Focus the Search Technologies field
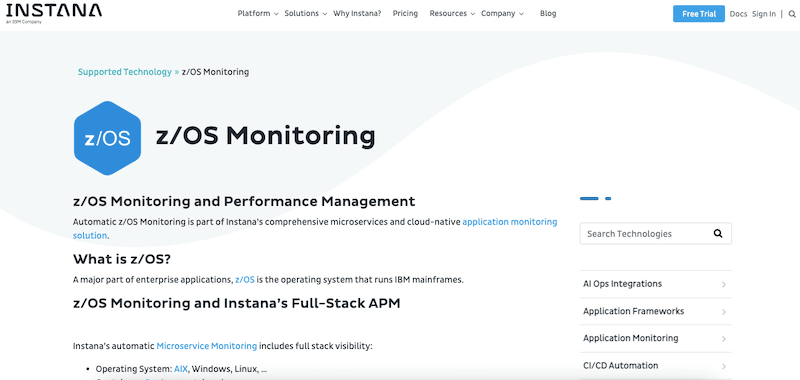Image resolution: width=800 pixels, height=380 pixels. (656, 234)
